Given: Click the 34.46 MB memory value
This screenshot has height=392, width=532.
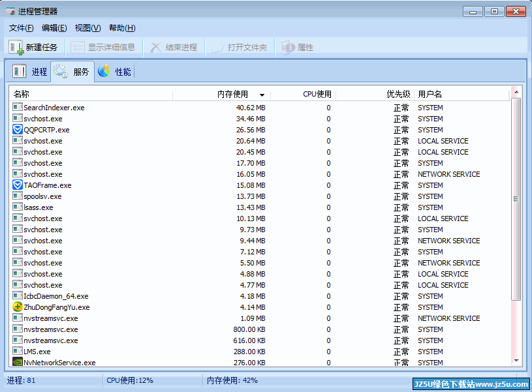Looking at the screenshot, I should tap(251, 119).
